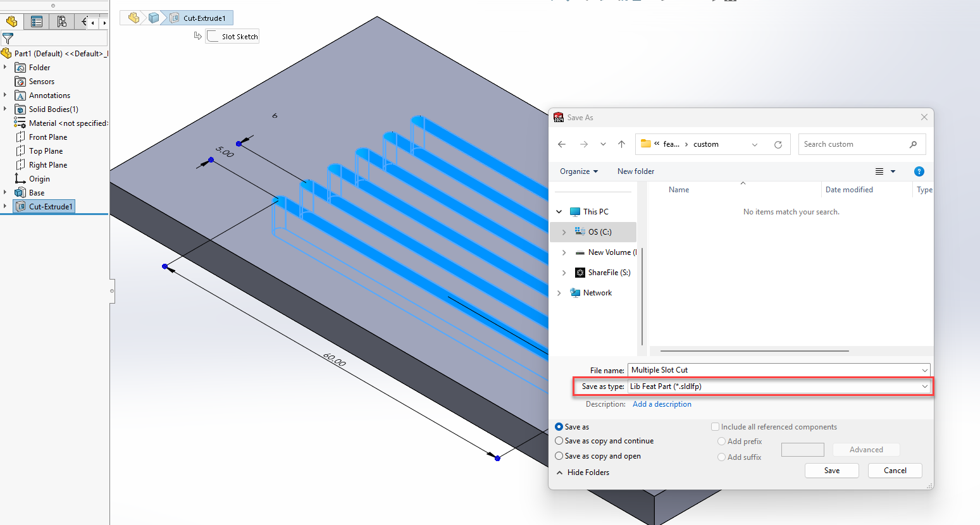This screenshot has width=980, height=525.
Task: Click the Cancel button
Action: tap(895, 471)
